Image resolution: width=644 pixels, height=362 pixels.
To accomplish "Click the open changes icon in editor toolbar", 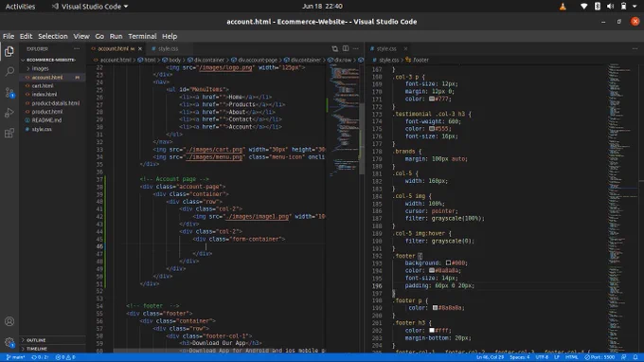I will pyautogui.click(x=334, y=48).
